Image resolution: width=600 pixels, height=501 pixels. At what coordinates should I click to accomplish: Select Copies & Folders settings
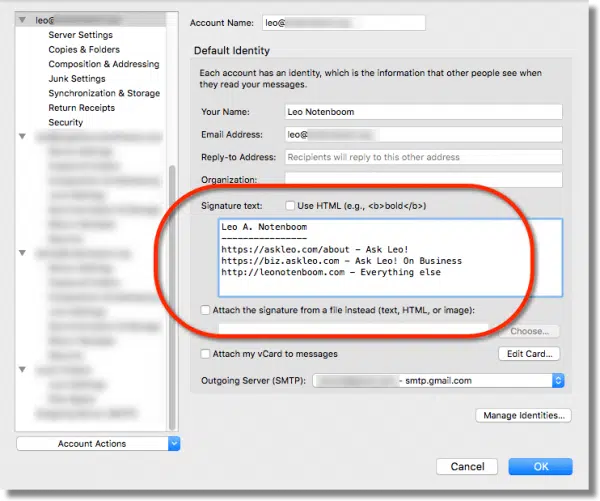coord(84,49)
